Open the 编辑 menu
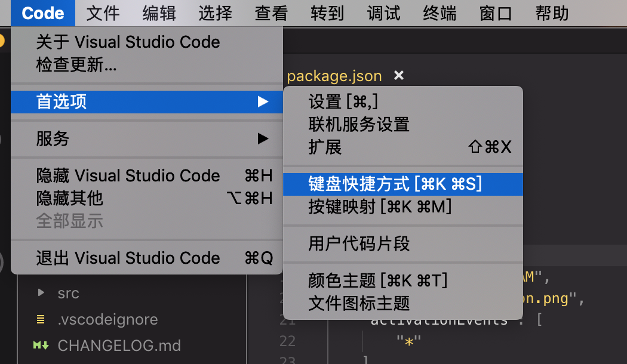The height and width of the screenshot is (364, 627). click(159, 13)
